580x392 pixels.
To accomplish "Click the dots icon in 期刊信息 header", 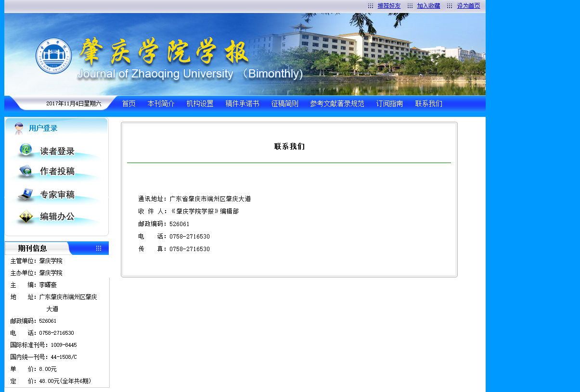I will coord(99,248).
